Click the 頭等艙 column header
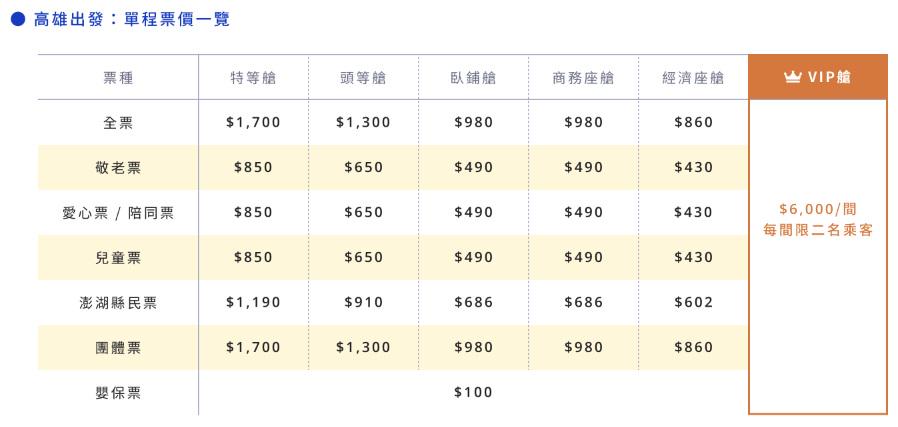The image size is (898, 427). 363,78
